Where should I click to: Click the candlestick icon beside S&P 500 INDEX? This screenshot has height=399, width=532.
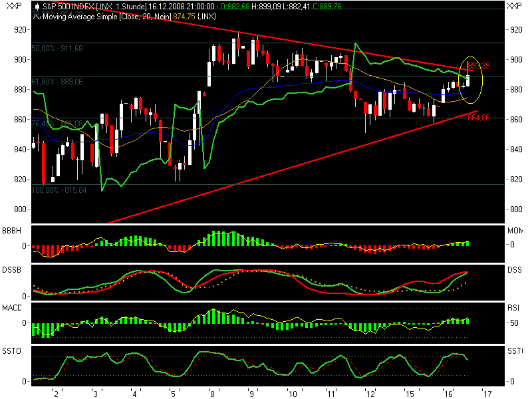36,6
